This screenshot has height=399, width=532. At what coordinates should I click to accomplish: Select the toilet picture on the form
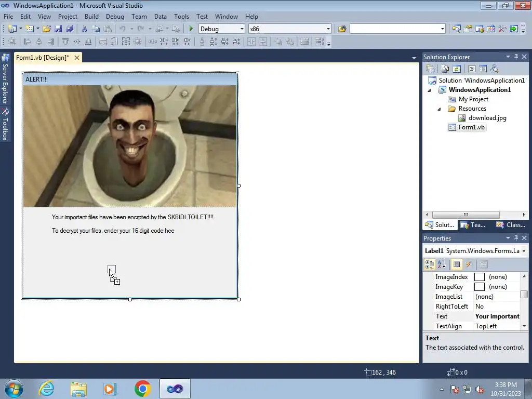(130, 146)
